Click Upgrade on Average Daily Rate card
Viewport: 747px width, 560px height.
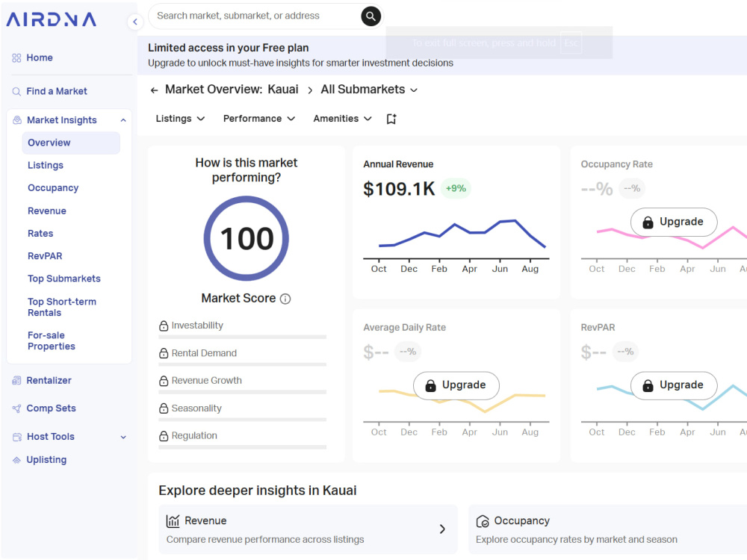point(456,385)
